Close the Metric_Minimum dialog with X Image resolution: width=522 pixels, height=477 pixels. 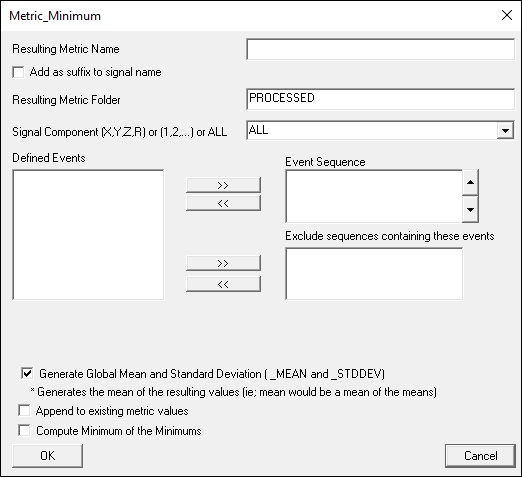pyautogui.click(x=507, y=15)
